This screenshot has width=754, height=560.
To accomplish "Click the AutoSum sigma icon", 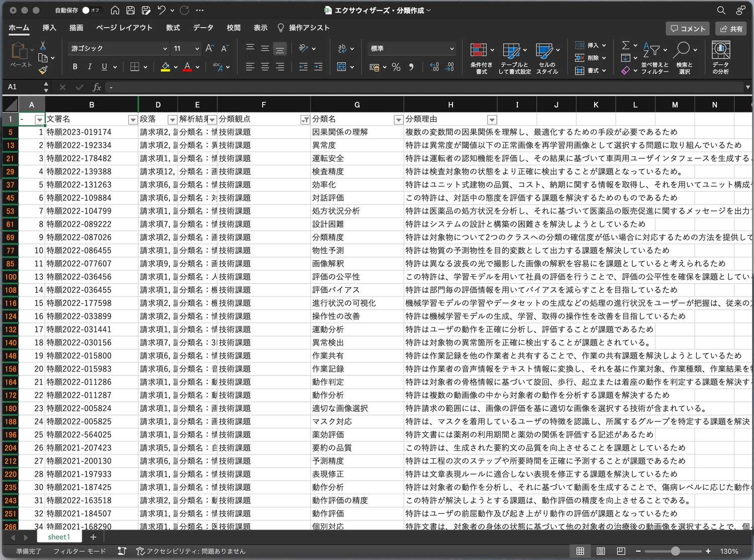I will (626, 45).
